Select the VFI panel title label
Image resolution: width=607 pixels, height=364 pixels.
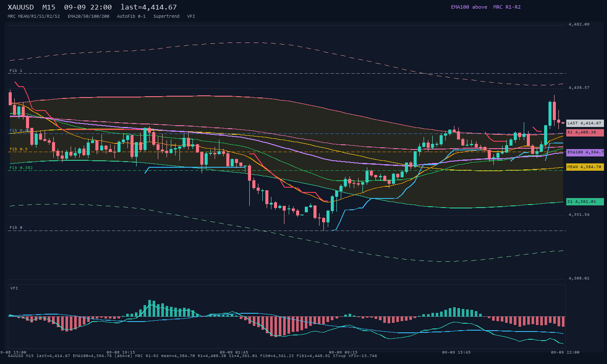point(14,288)
